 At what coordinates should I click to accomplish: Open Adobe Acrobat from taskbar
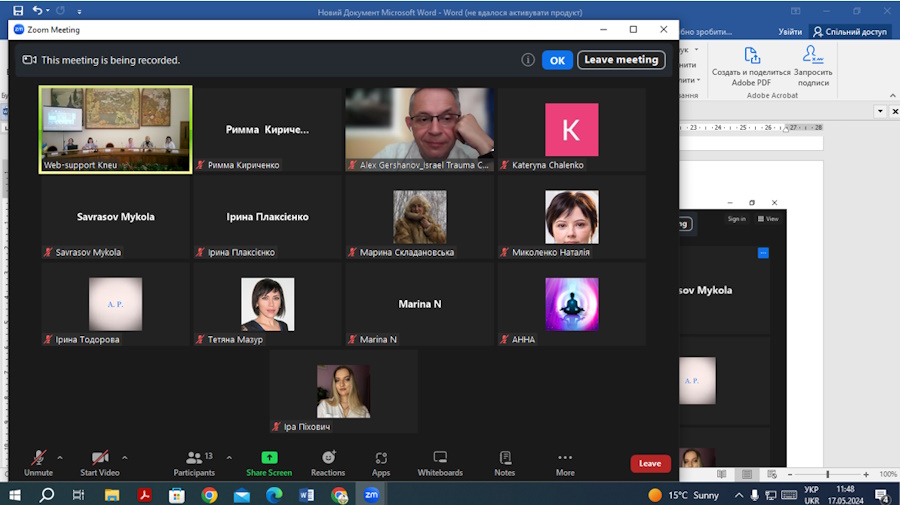pos(144,494)
